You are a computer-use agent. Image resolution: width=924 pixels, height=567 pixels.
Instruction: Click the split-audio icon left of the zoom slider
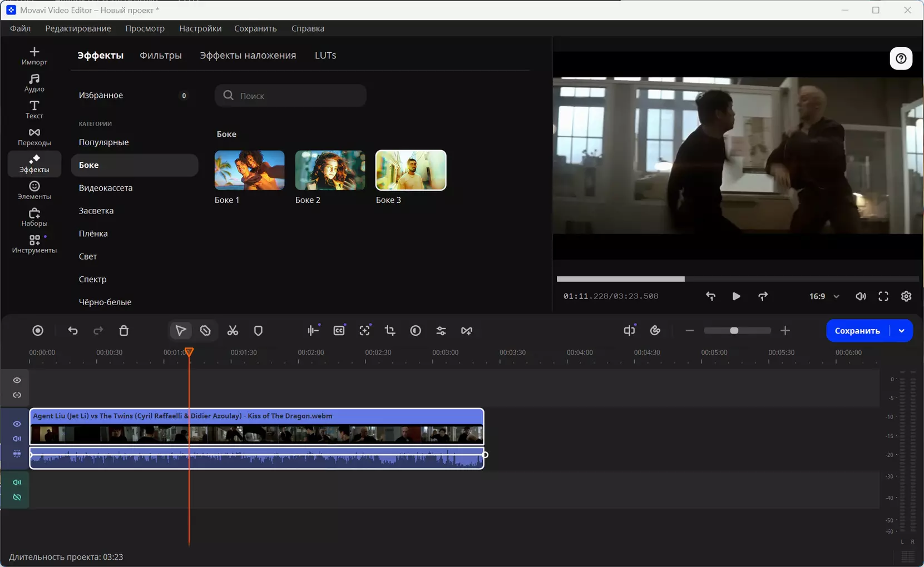tap(629, 331)
